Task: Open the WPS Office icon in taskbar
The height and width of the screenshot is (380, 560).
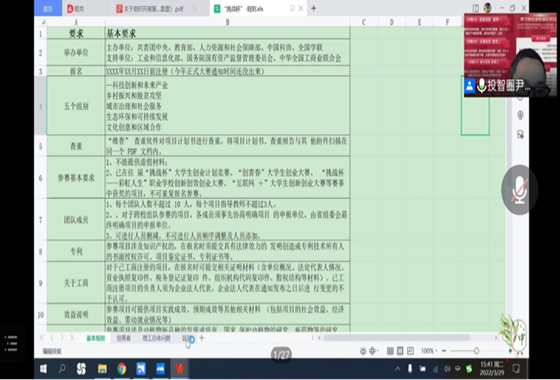Action: (180, 369)
